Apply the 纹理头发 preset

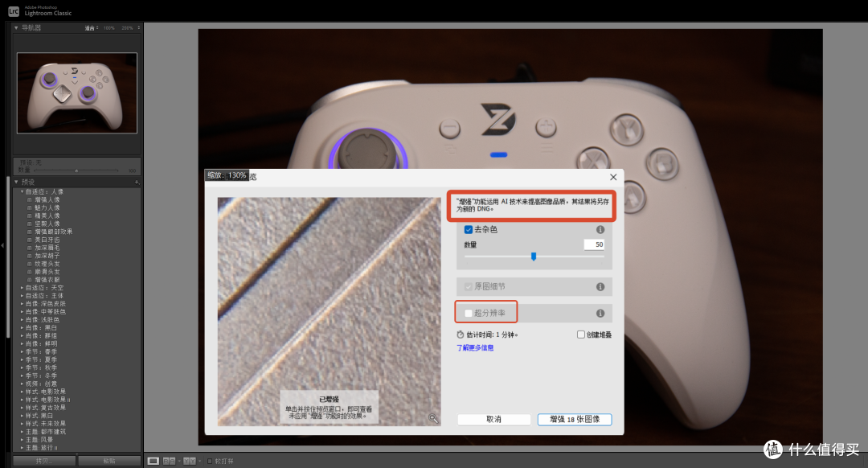pos(47,265)
